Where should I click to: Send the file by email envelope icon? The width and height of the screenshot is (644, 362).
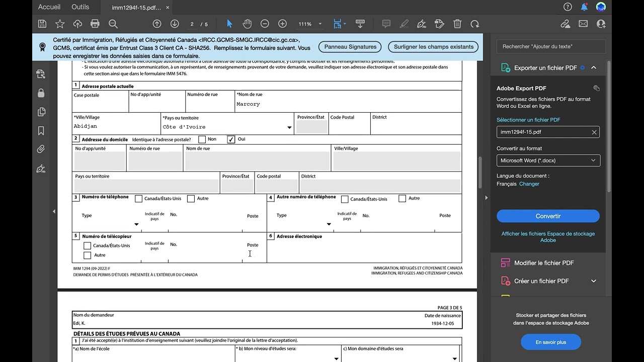(x=583, y=24)
